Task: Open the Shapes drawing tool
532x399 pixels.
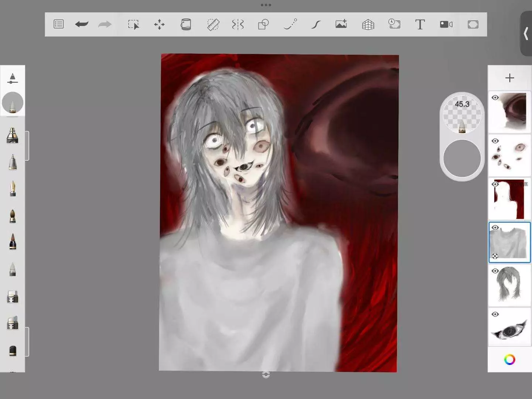Action: (263, 24)
